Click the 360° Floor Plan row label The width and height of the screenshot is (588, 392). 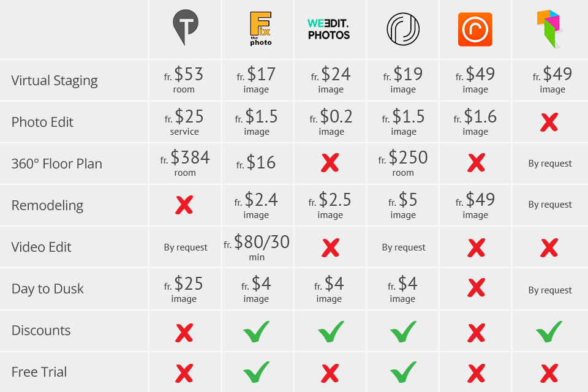56,164
